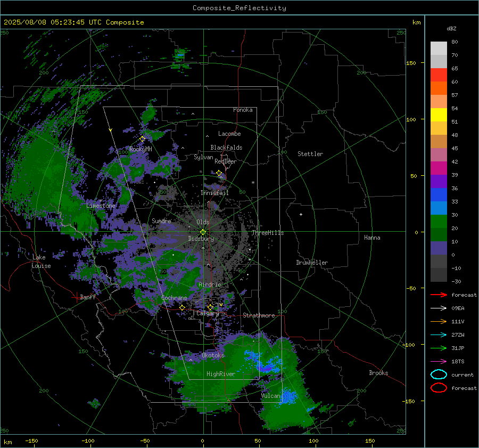This screenshot has height=448, width=479.
Task: Click the green 31JP arrow in the legend
Action: (439, 348)
